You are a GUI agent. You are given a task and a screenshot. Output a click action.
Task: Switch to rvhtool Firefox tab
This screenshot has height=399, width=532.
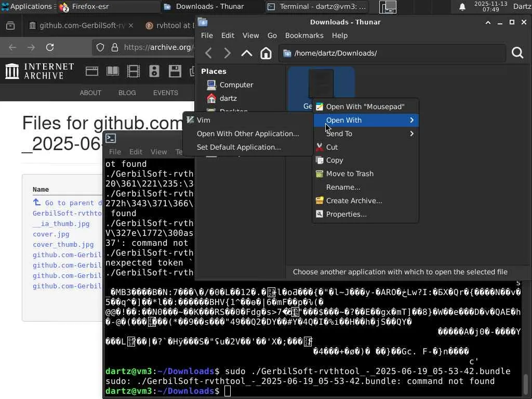pos(170,26)
